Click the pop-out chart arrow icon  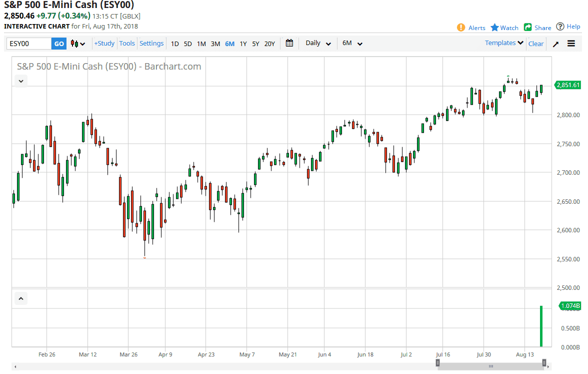point(555,44)
